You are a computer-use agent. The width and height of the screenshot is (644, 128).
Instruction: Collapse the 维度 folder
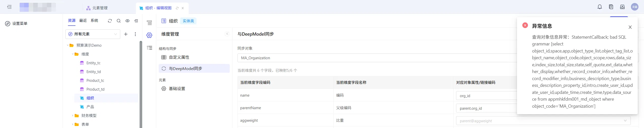pos(73,54)
